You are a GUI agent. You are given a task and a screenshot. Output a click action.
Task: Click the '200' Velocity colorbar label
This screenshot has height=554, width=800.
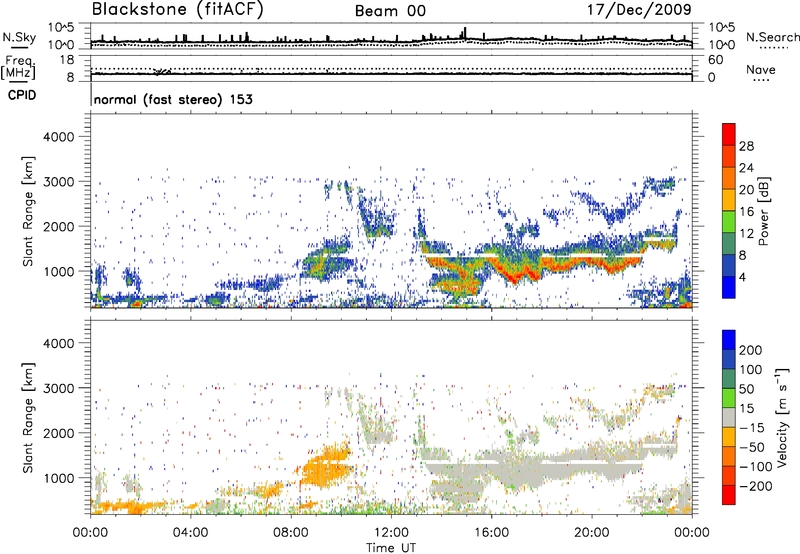(751, 350)
